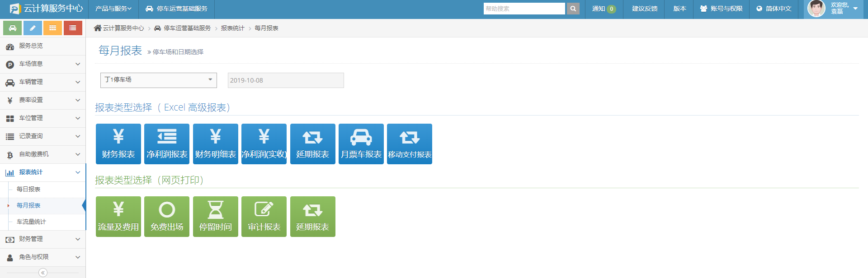Open the 丁1停车场 parking lot dropdown
Screen dimensions: 868x278
(x=159, y=80)
